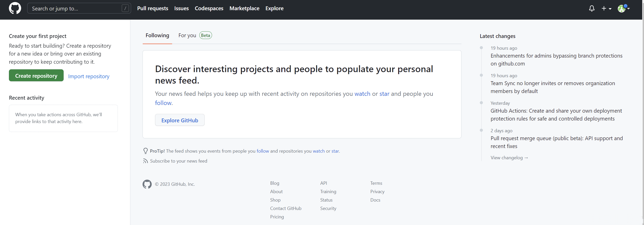Open the Terms footer link
Screen dimensions: 644x225
point(376,183)
